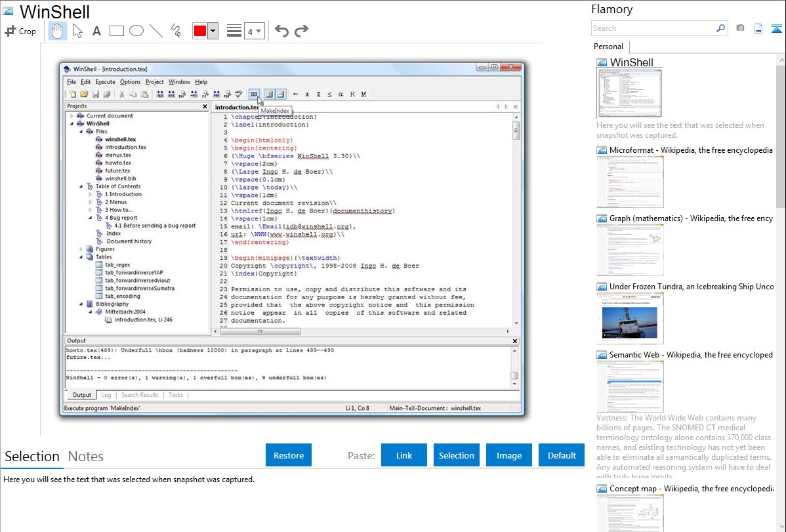Click the scissors Cut icon in WinShell
Screen dimensions: 786x532
point(121,94)
